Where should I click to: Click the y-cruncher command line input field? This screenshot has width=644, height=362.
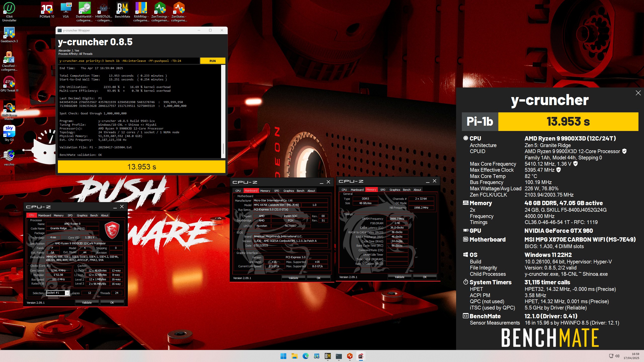click(129, 61)
